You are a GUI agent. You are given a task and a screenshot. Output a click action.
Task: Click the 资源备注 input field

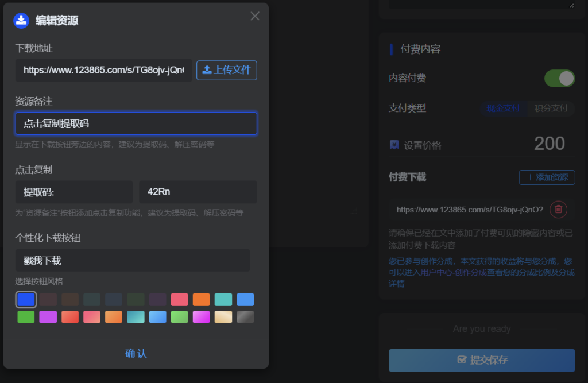[136, 123]
